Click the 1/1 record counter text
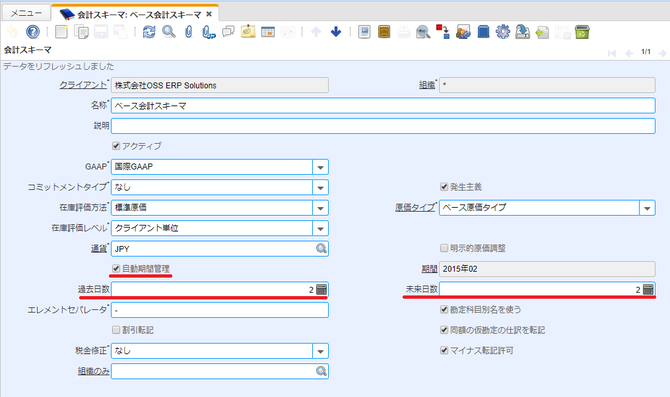 click(x=646, y=52)
